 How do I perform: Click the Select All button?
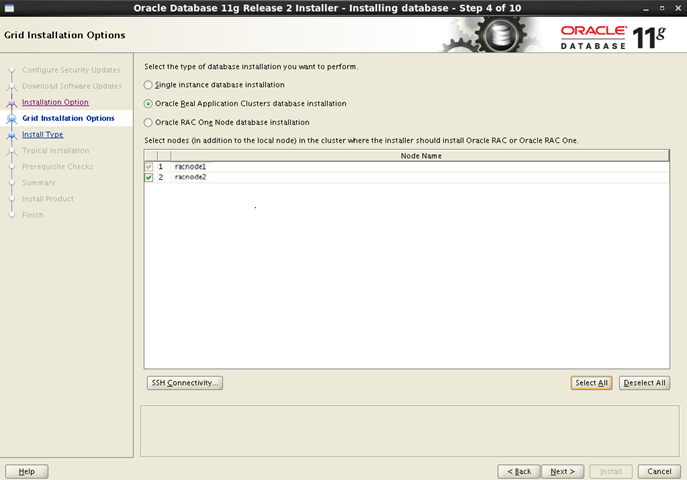tap(591, 383)
